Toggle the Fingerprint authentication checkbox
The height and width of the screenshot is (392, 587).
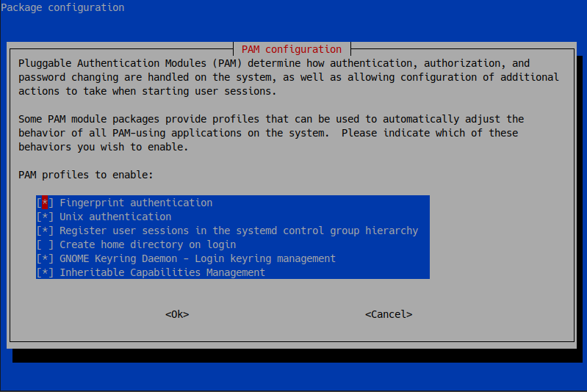click(x=45, y=203)
